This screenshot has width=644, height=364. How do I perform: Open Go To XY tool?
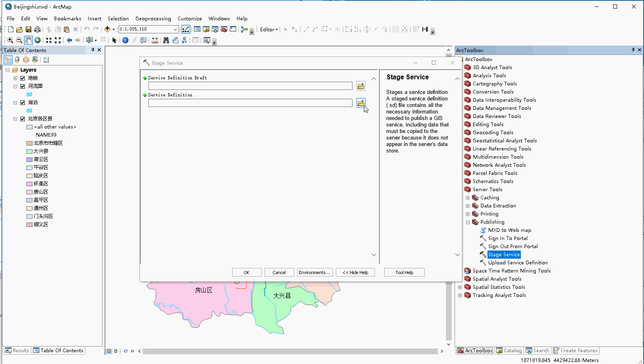[185, 40]
